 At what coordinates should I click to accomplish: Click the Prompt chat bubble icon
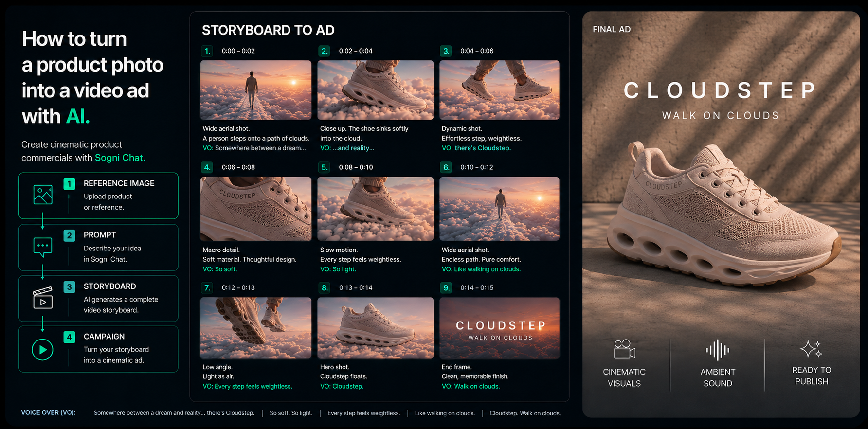pos(43,247)
